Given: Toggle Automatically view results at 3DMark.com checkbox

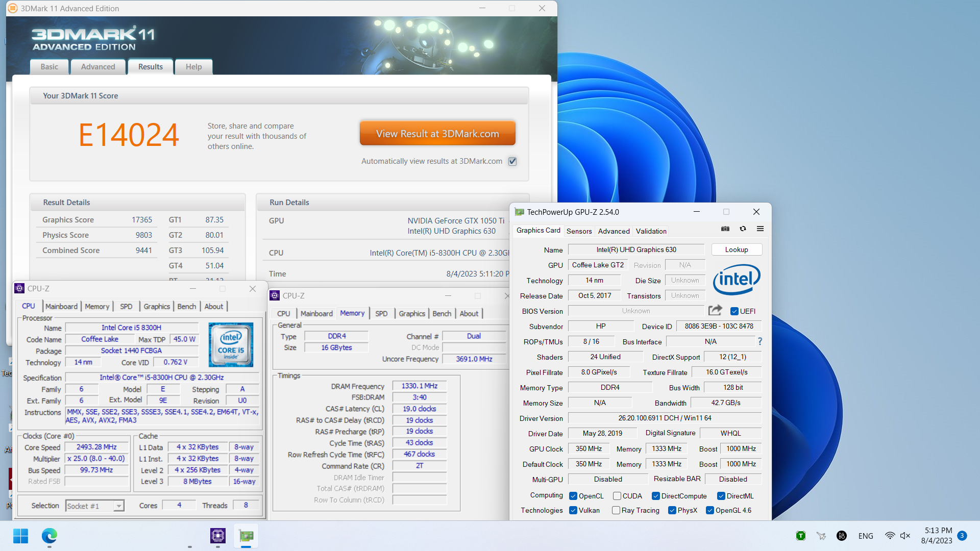Looking at the screenshot, I should (x=512, y=161).
